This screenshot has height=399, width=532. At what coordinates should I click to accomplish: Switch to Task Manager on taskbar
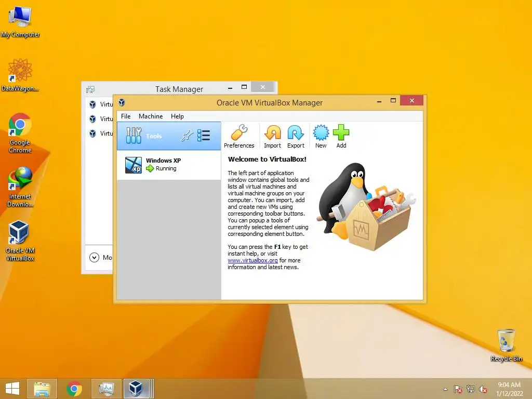106,389
